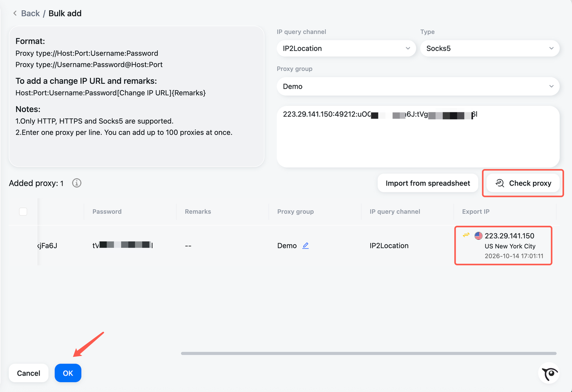Image resolution: width=572 pixels, height=392 pixels.
Task: Expand the Proxy group Demo dropdown
Action: click(418, 86)
